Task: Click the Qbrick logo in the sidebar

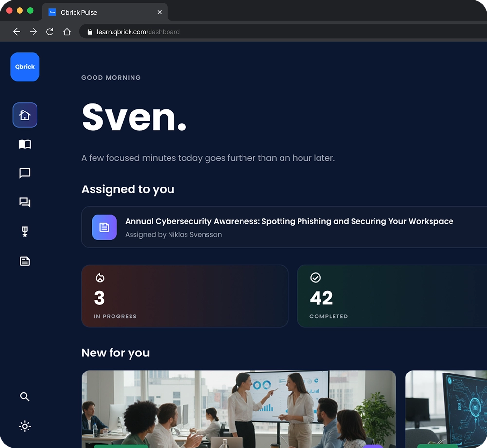Action: coord(25,67)
